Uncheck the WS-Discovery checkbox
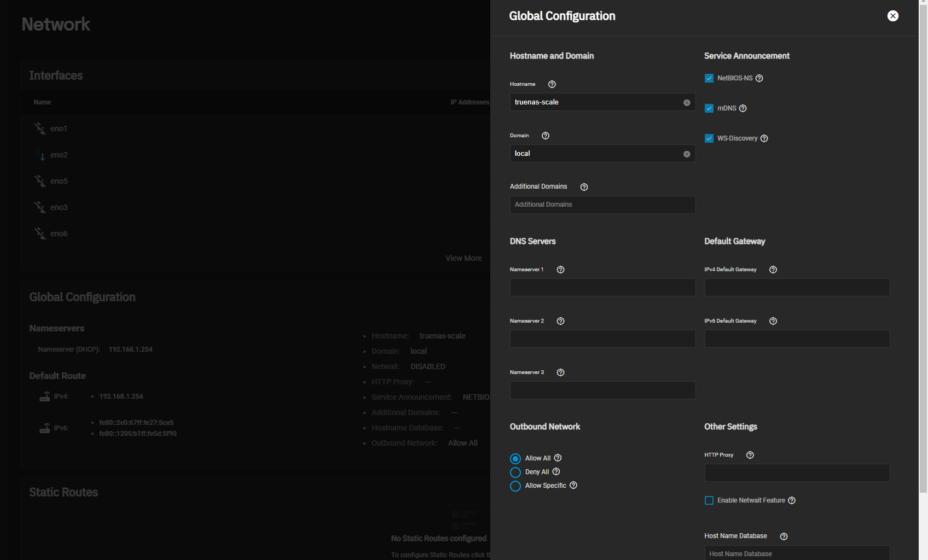 point(709,138)
